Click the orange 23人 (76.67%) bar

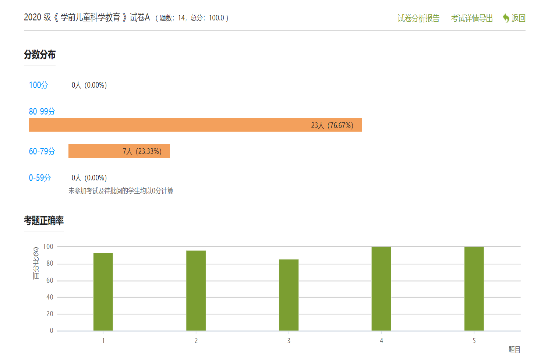click(195, 125)
